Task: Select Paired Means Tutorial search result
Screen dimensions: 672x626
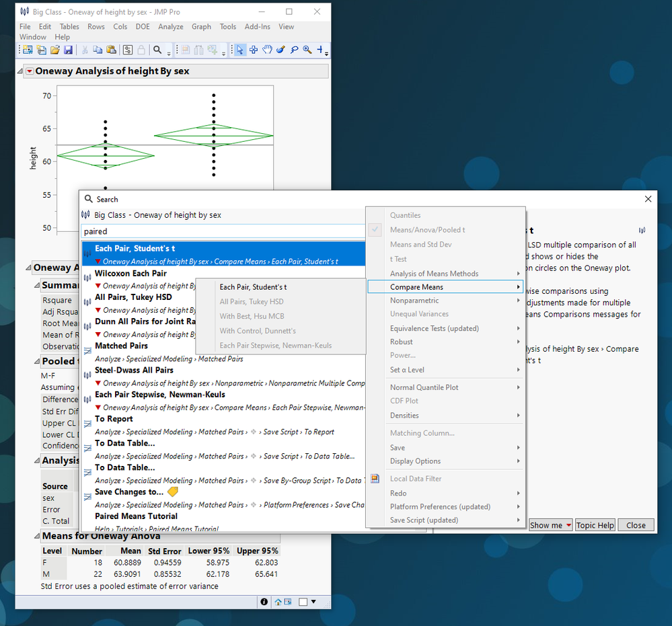Action: point(223,522)
